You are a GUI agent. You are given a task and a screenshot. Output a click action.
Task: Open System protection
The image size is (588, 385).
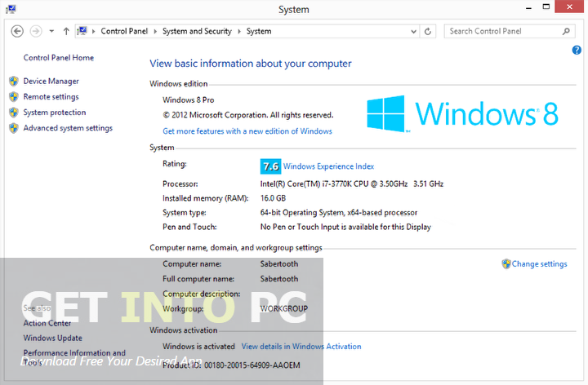(x=55, y=113)
